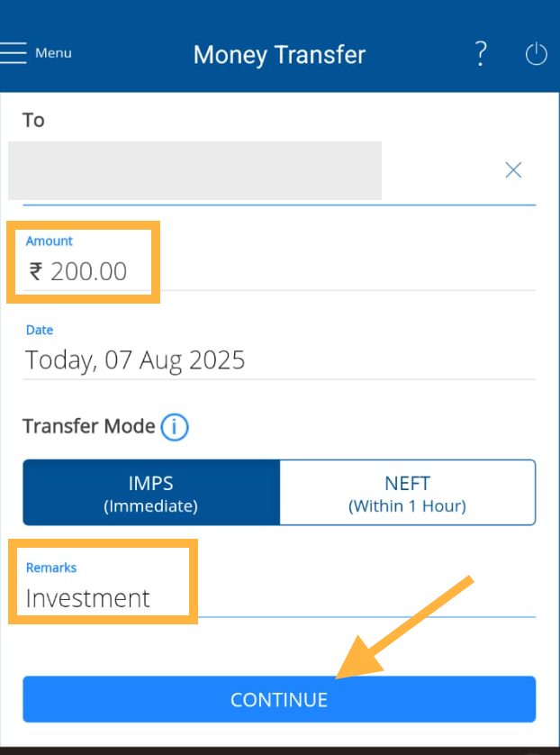Open the hamburger menu icon
Viewport: 560px width, 755px height.
[x=14, y=53]
